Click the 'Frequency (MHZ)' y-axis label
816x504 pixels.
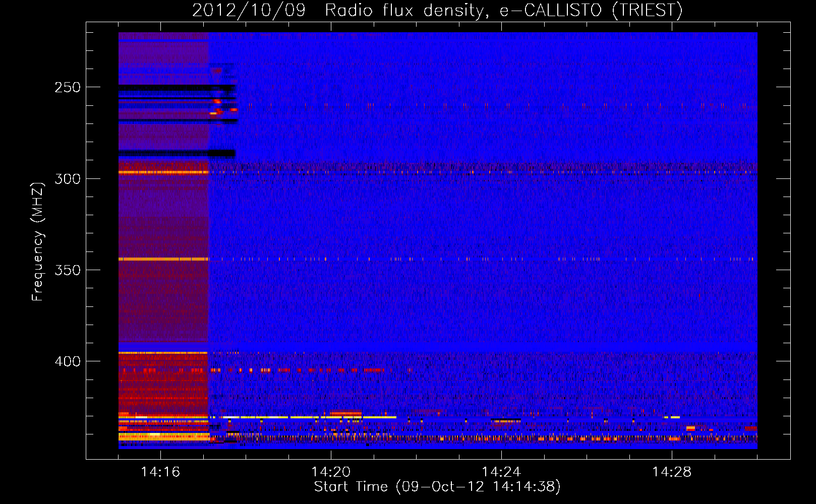pyautogui.click(x=38, y=242)
